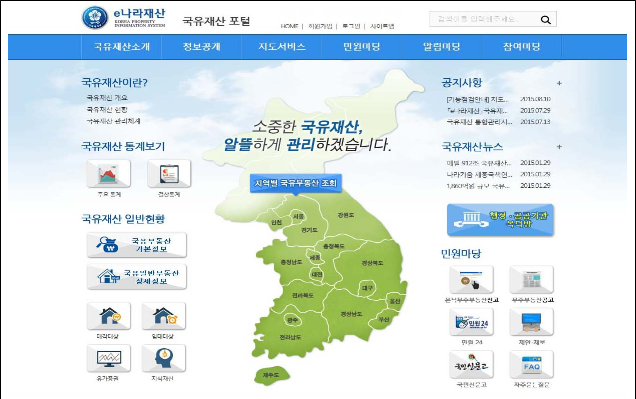636x399 pixels.
Task: Open the 주요통계 line-chart statistics icon
Action: (x=108, y=174)
